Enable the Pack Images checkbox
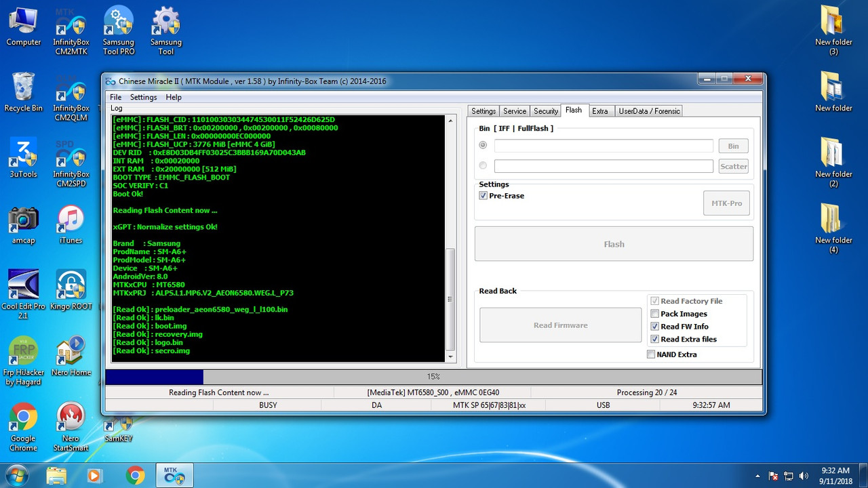The image size is (868, 488). [654, 314]
